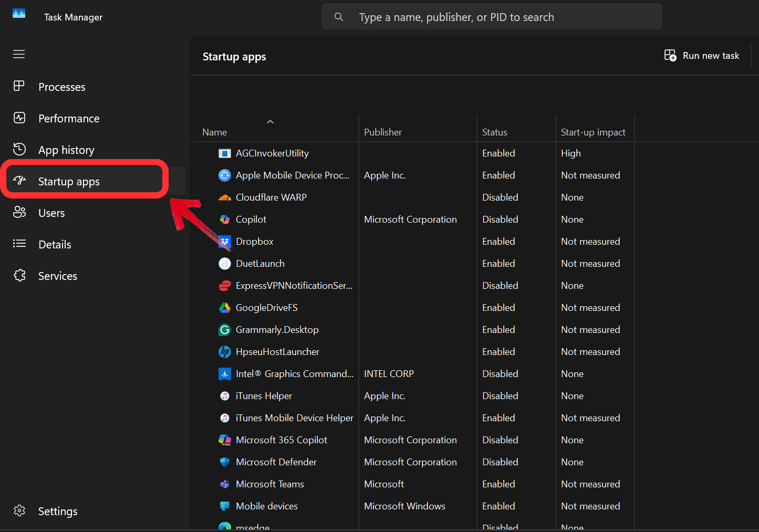Image resolution: width=759 pixels, height=532 pixels.
Task: Click the Publisher column header
Action: pos(383,132)
